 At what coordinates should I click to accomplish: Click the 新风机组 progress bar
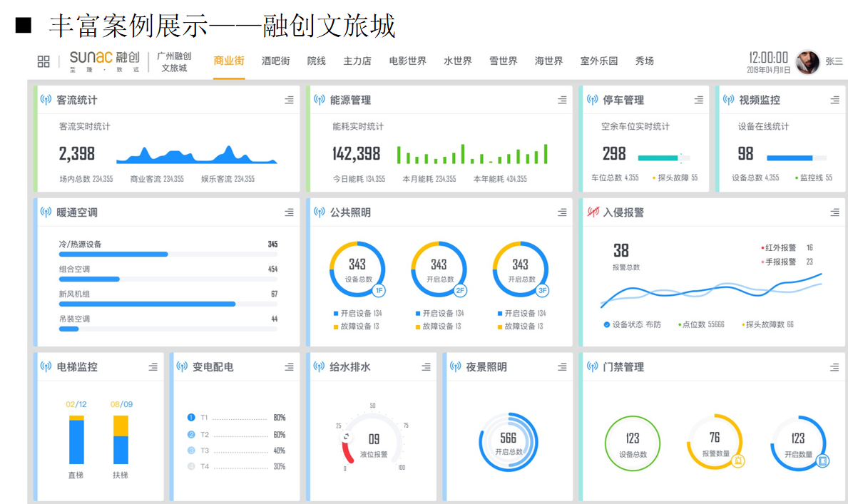(168, 304)
